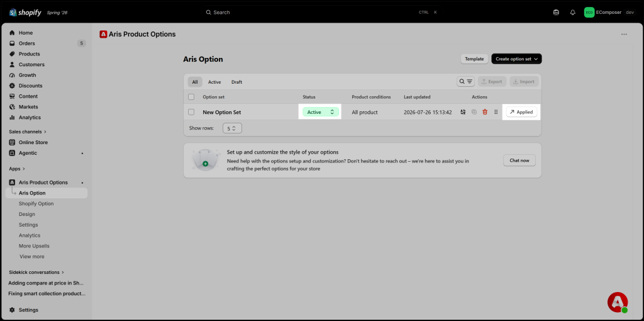Switch to the All tab
The width and height of the screenshot is (644, 321).
(195, 82)
